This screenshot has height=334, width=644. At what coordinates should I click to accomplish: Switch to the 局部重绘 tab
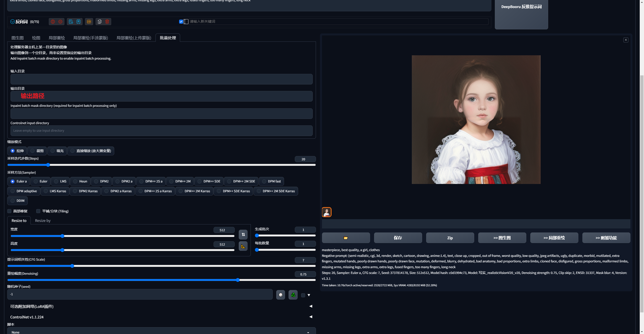click(57, 38)
